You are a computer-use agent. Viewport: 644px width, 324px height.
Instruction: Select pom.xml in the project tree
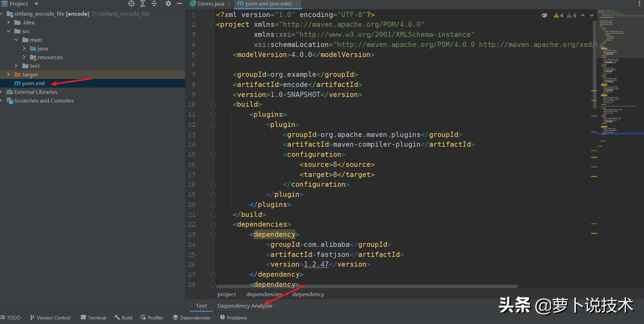tap(33, 83)
